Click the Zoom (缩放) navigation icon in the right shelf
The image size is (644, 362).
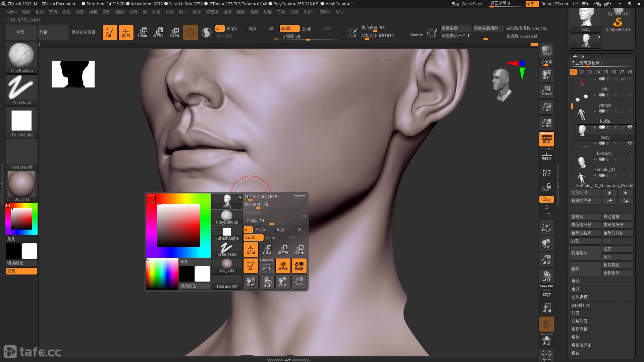(x=546, y=260)
